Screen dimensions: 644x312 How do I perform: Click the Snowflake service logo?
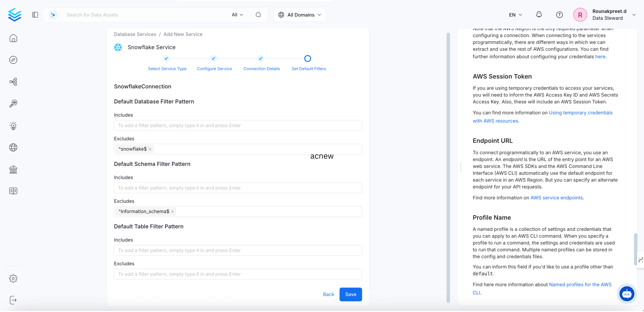click(118, 47)
